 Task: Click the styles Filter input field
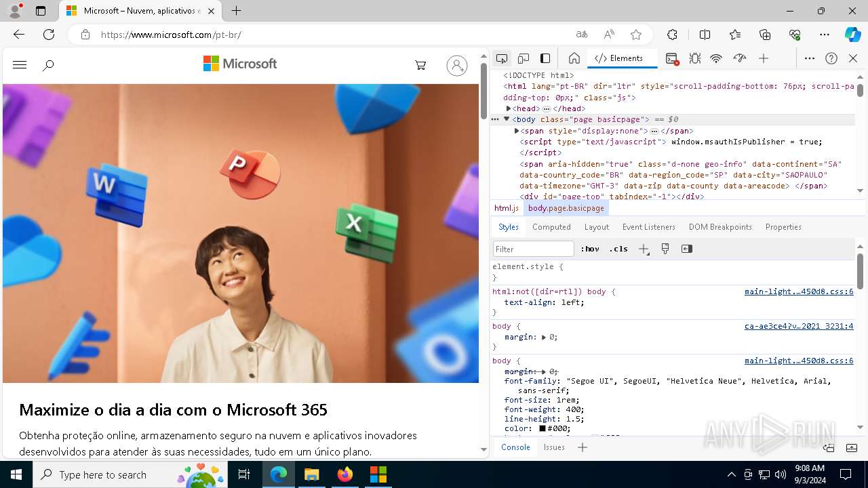coord(534,249)
